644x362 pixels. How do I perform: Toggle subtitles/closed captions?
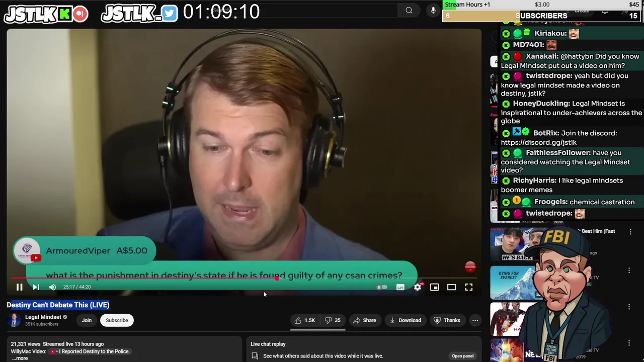400,287
